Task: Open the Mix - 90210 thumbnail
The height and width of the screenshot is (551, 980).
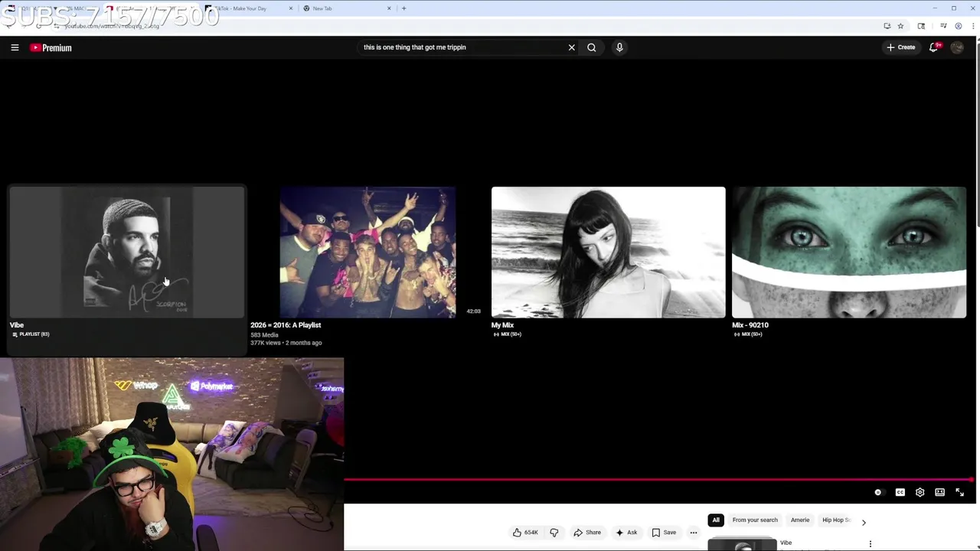Action: (849, 252)
